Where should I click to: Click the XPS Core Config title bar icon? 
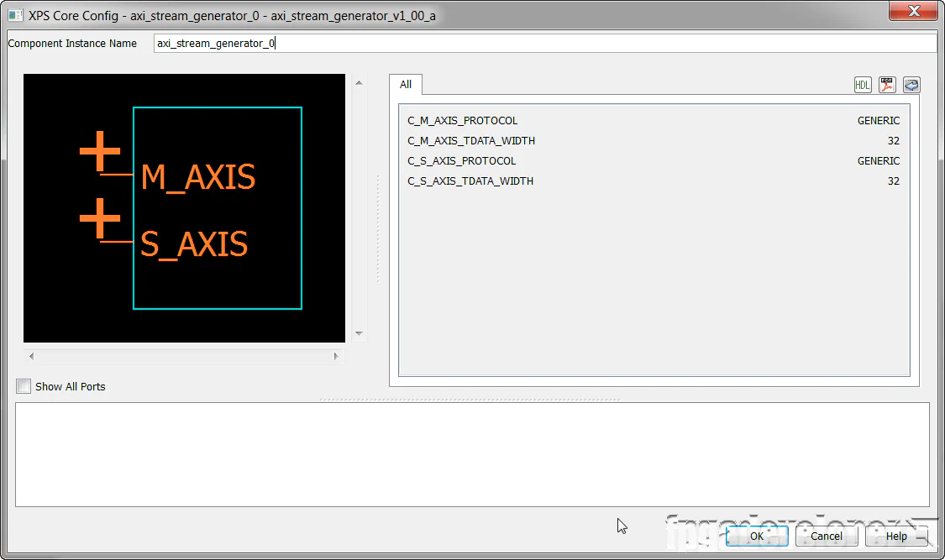tap(15, 16)
